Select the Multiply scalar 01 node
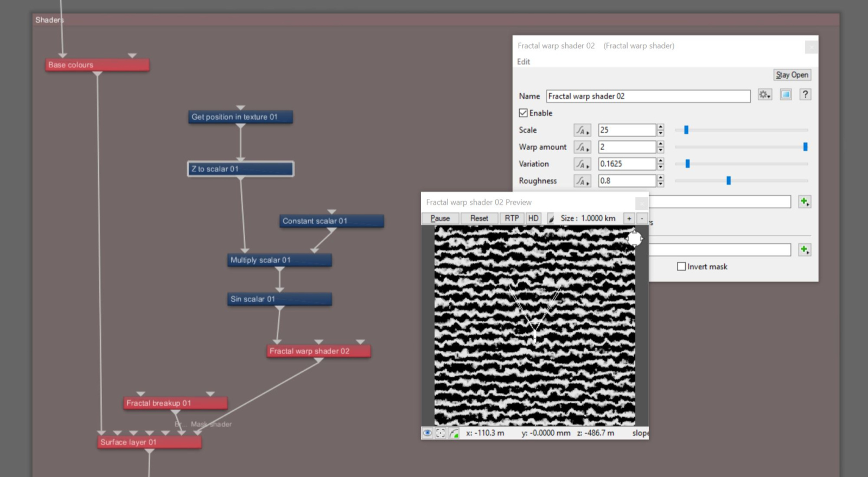868x477 pixels. coord(279,260)
